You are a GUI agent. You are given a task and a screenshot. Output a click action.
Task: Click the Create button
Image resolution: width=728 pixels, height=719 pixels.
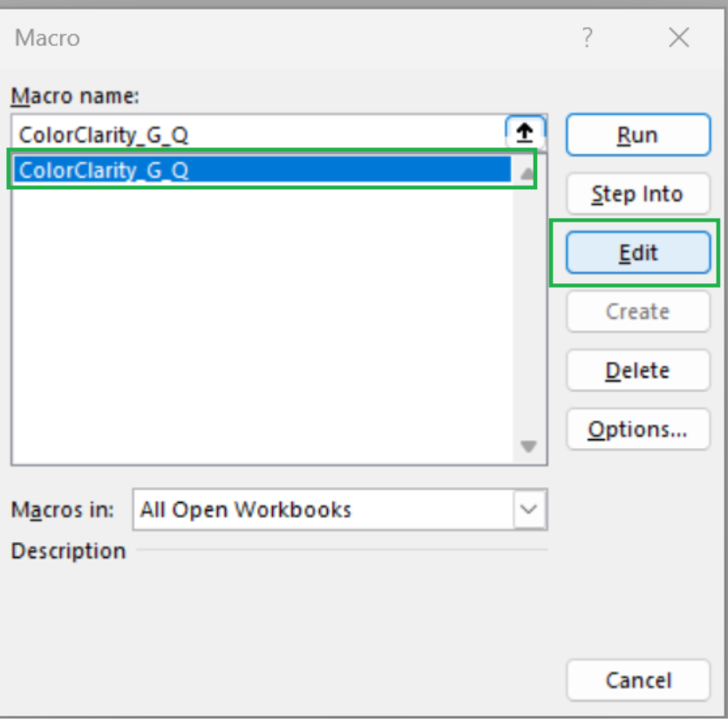pos(638,311)
